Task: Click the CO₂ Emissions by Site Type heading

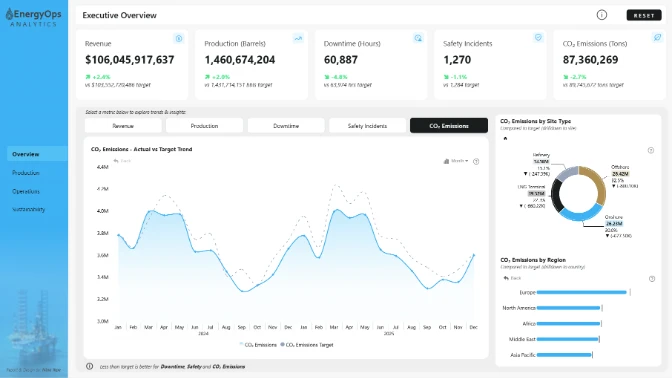Action: tap(536, 121)
